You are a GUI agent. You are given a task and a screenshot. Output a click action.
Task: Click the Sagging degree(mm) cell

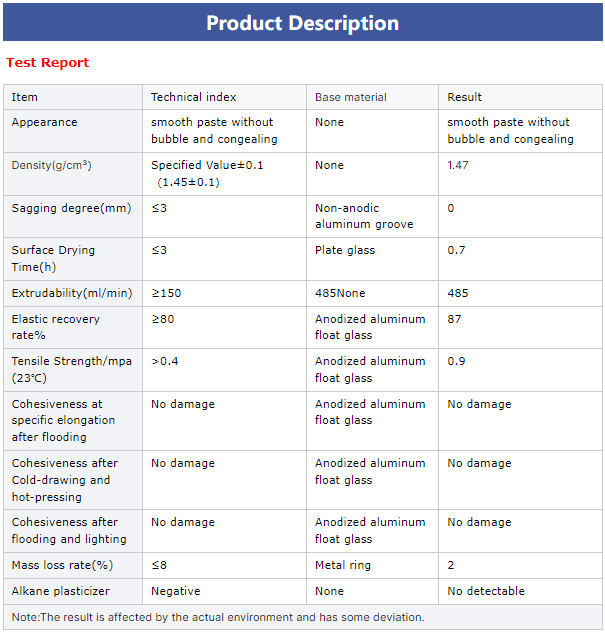(x=73, y=217)
